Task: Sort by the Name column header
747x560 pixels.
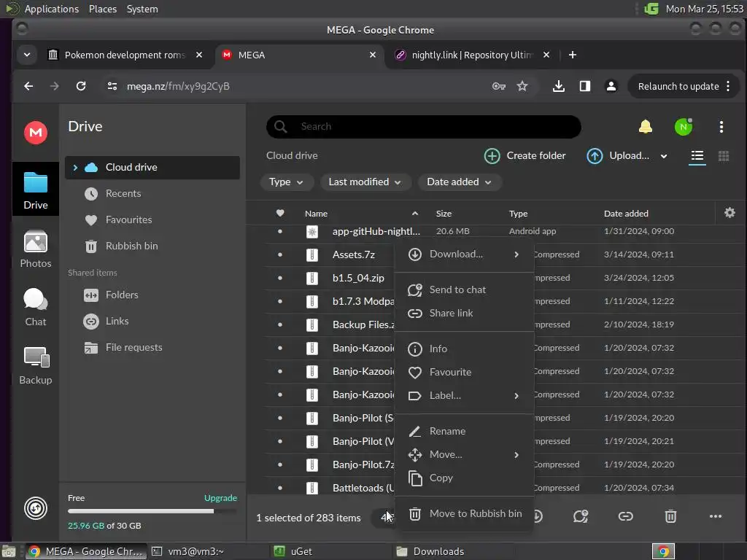Action: click(x=317, y=214)
